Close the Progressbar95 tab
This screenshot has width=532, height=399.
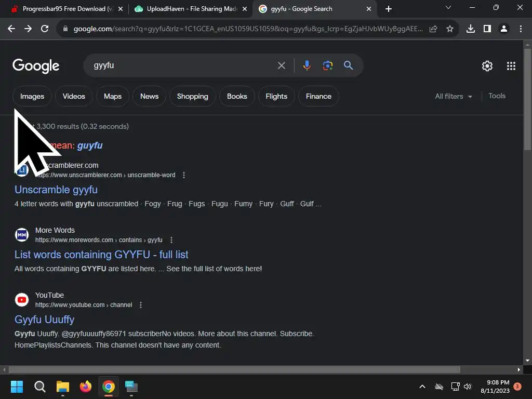[x=121, y=9]
